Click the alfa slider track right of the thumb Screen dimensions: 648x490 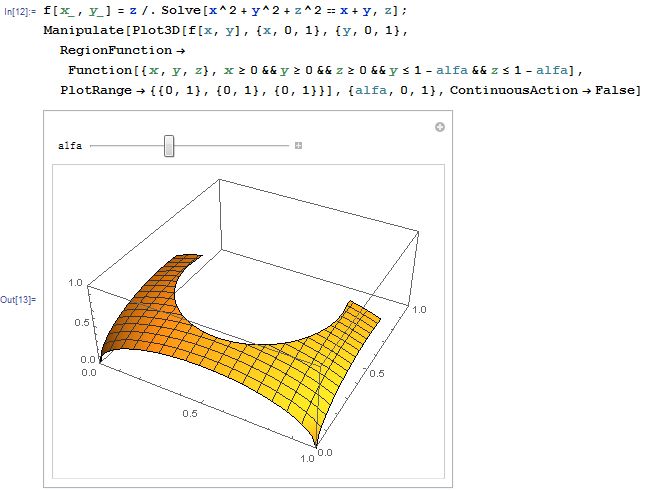click(231, 146)
